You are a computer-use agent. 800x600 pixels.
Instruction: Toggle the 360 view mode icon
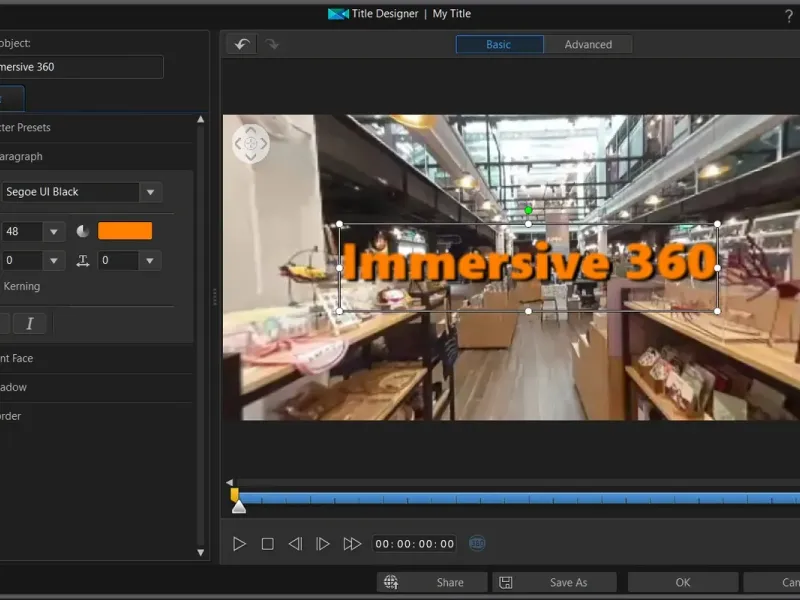[478, 543]
